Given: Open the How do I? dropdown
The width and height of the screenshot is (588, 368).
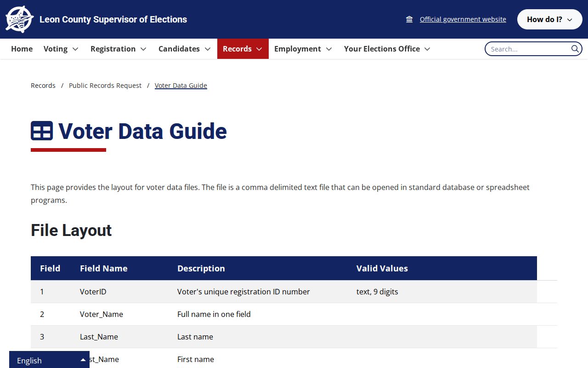Looking at the screenshot, I should (x=549, y=19).
